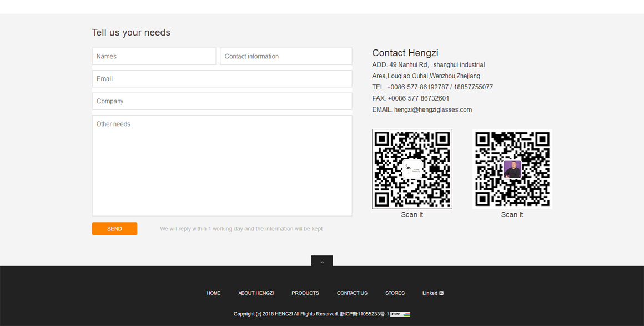Screen dimensions: 644x326
Task: Click into the Email field
Action: click(222, 78)
